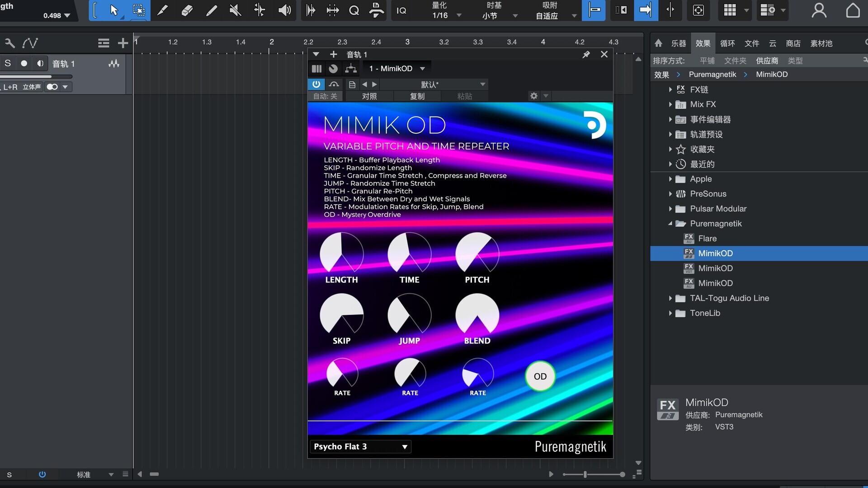Expand the 收藏夹 folder

(670, 149)
